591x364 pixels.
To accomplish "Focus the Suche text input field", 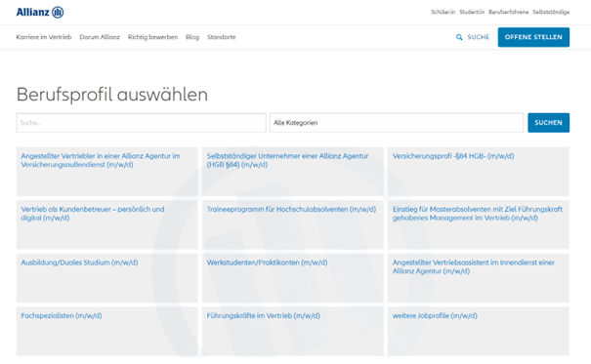I will click(x=141, y=123).
